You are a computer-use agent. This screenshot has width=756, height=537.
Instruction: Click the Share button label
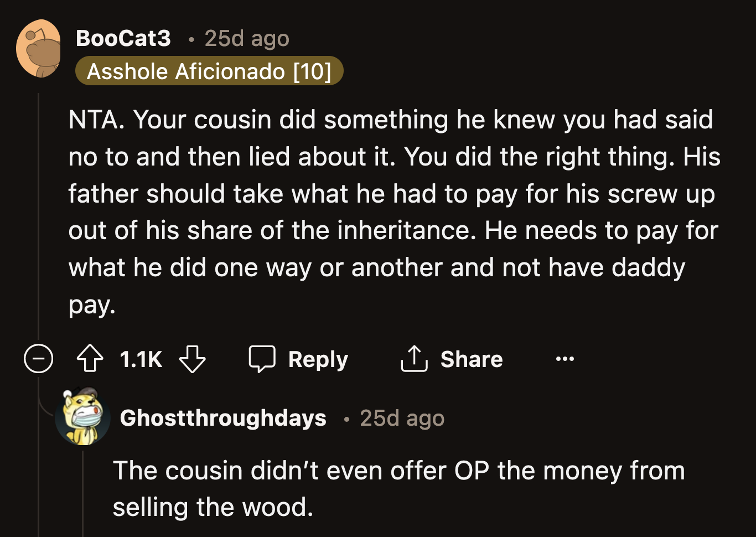tap(470, 359)
